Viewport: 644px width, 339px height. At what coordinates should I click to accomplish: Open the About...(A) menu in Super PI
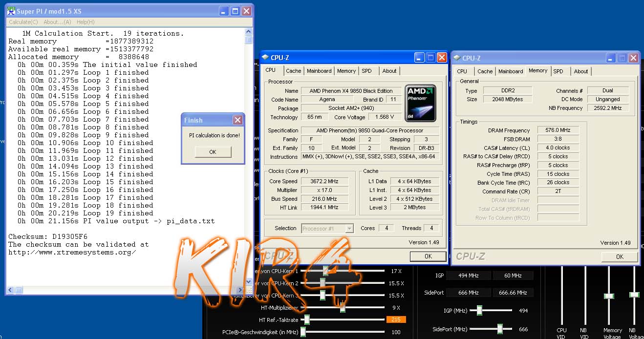[57, 22]
